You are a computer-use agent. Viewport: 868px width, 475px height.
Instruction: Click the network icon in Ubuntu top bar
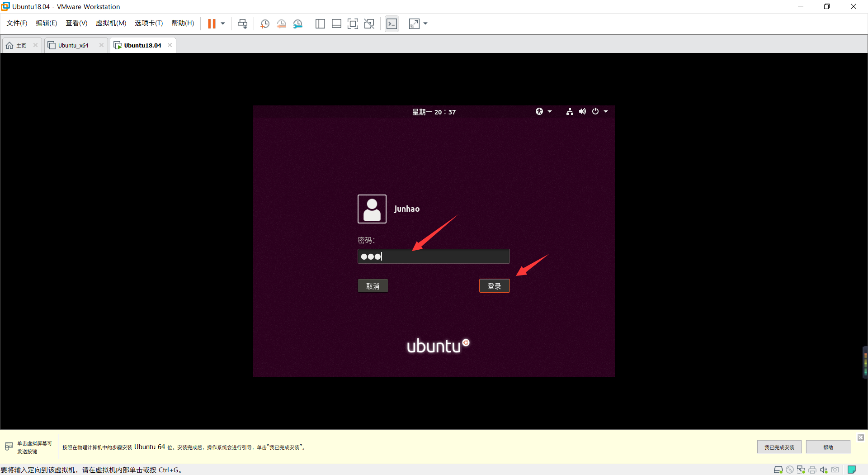pos(570,111)
